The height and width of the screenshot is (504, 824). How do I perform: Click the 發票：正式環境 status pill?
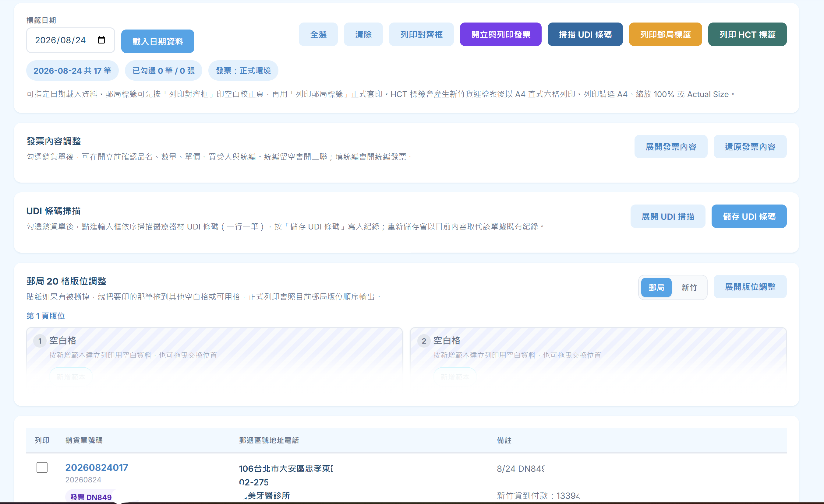pos(243,71)
